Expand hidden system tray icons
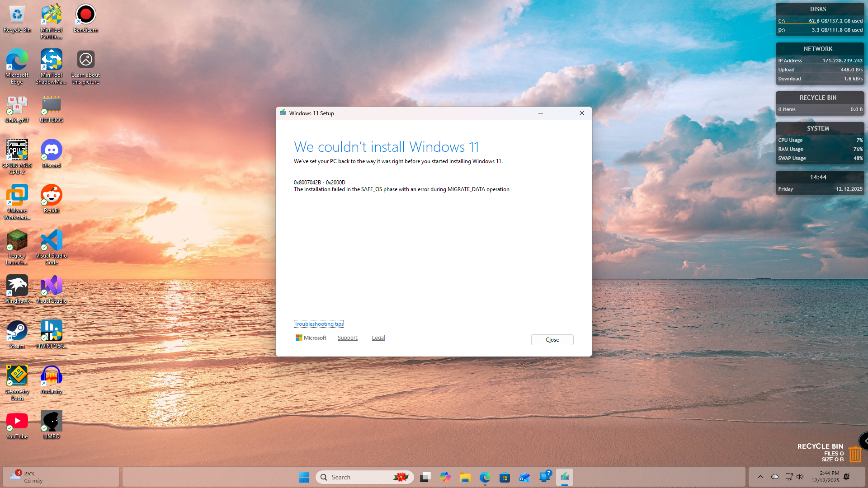 coord(760,477)
